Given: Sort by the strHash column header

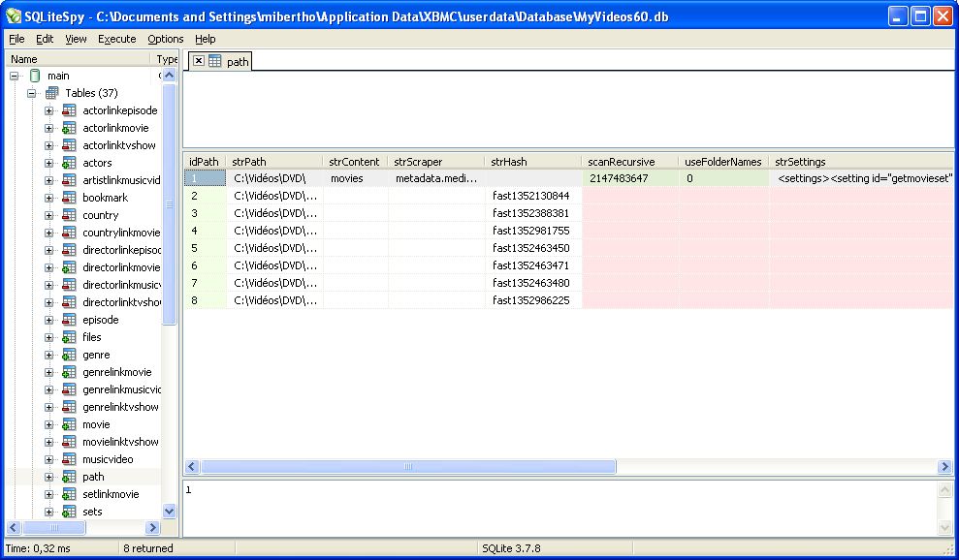Looking at the screenshot, I should click(x=533, y=162).
